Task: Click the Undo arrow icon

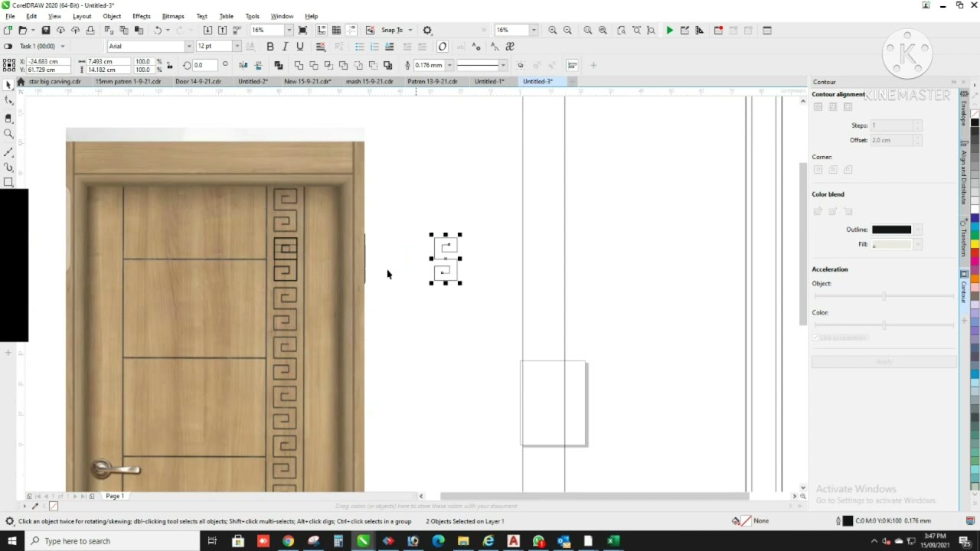Action: pyautogui.click(x=158, y=31)
